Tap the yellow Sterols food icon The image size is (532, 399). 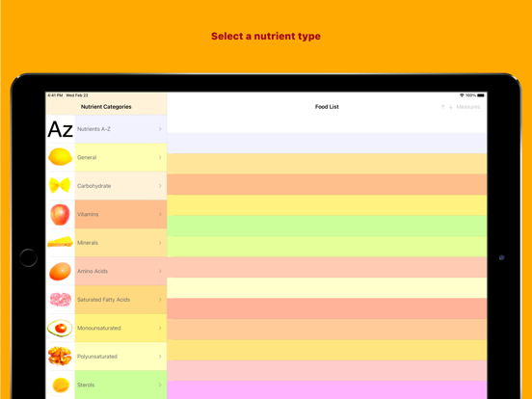coord(60,385)
